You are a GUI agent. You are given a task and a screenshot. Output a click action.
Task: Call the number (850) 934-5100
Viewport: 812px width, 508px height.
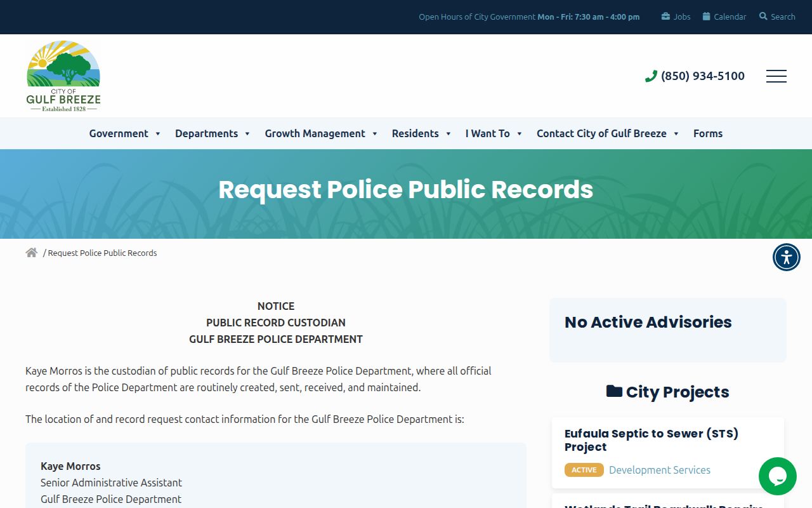[x=703, y=76]
